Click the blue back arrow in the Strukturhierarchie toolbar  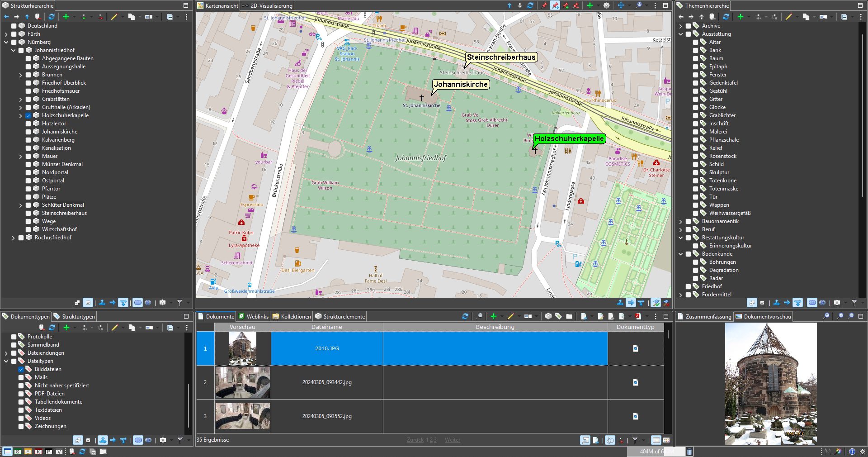point(6,17)
